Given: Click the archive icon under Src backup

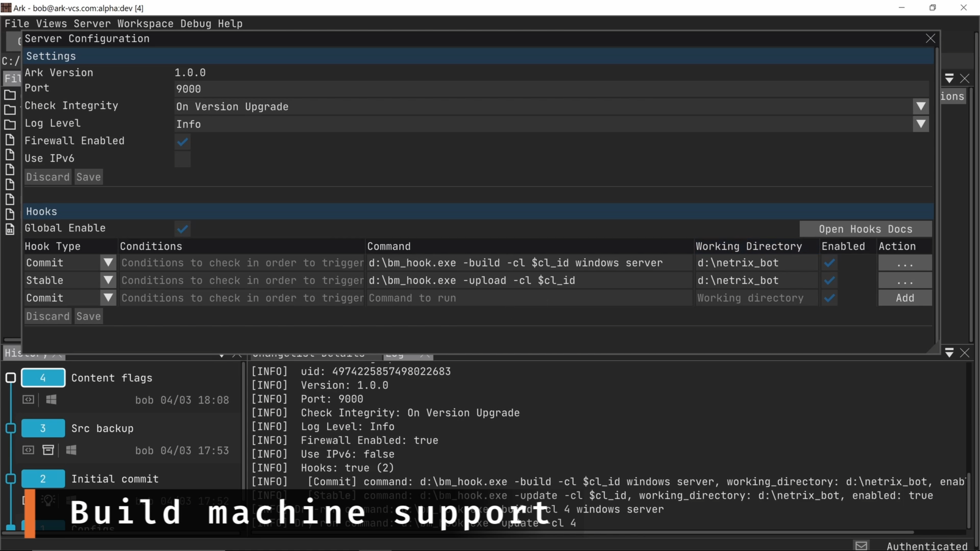Looking at the screenshot, I should 48,450.
